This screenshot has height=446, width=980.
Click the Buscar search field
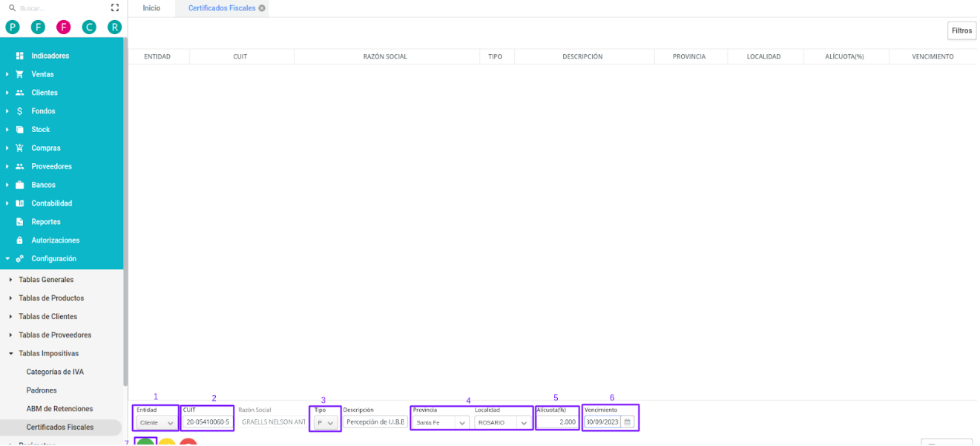tap(59, 8)
